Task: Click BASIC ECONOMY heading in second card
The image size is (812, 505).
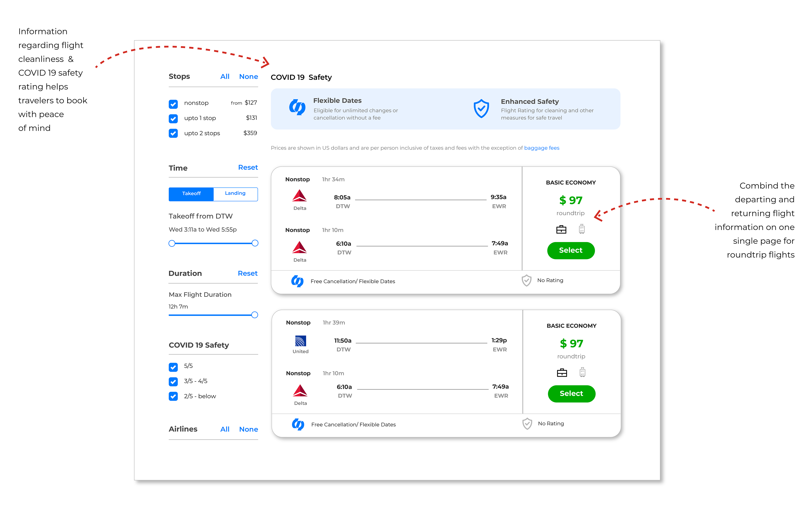Action: (571, 326)
